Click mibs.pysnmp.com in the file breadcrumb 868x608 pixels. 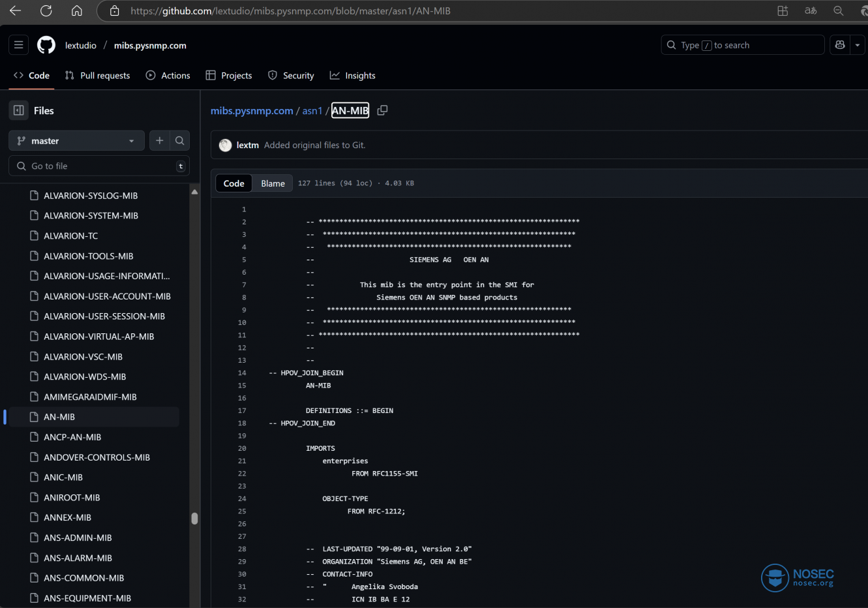[x=252, y=111]
